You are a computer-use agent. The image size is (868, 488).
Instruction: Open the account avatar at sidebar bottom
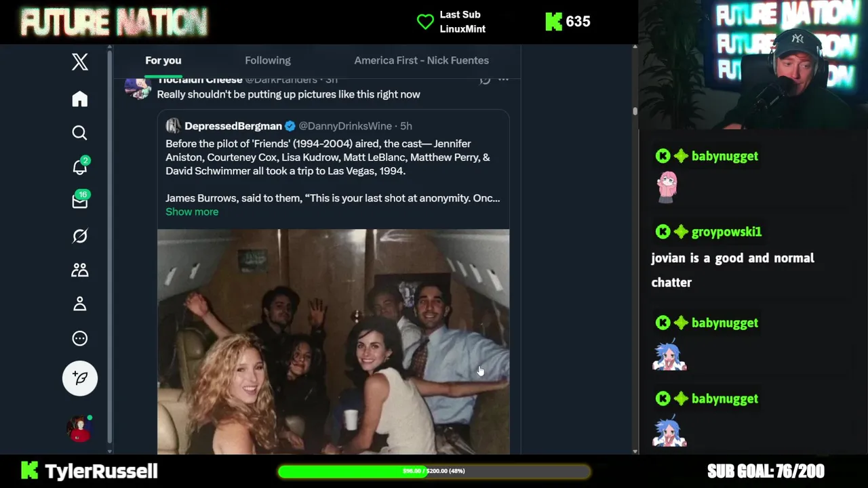pyautogui.click(x=79, y=429)
